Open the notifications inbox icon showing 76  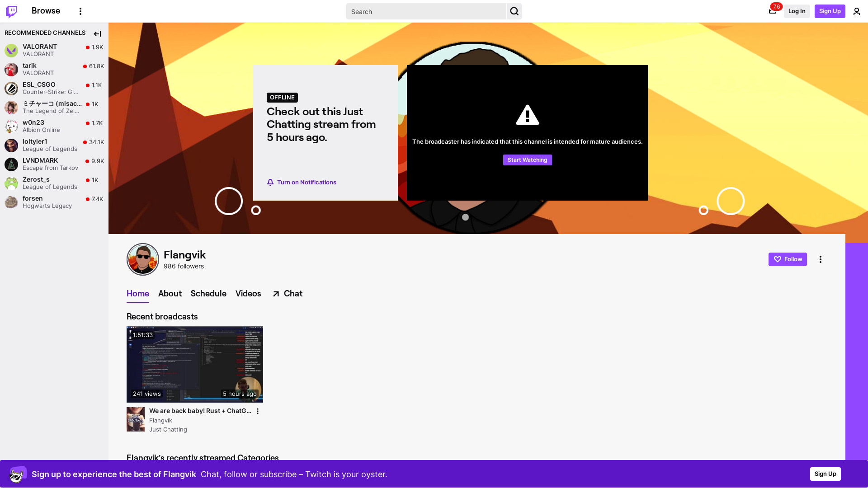click(x=773, y=11)
